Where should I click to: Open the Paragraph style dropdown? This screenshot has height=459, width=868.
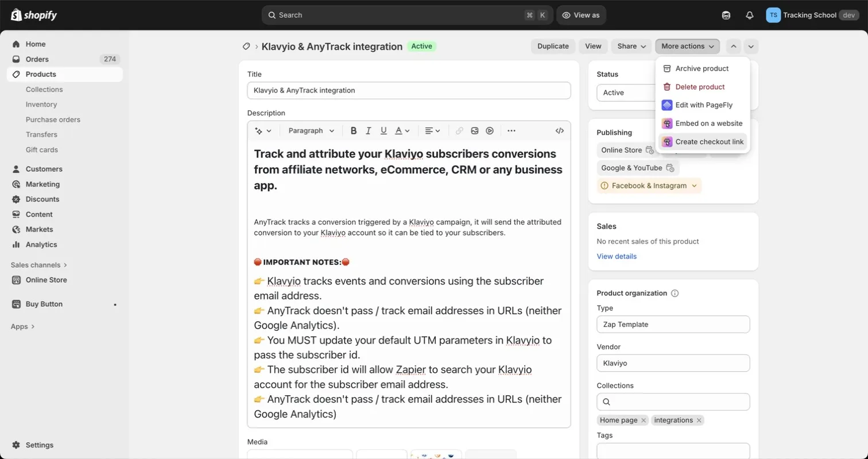(311, 130)
